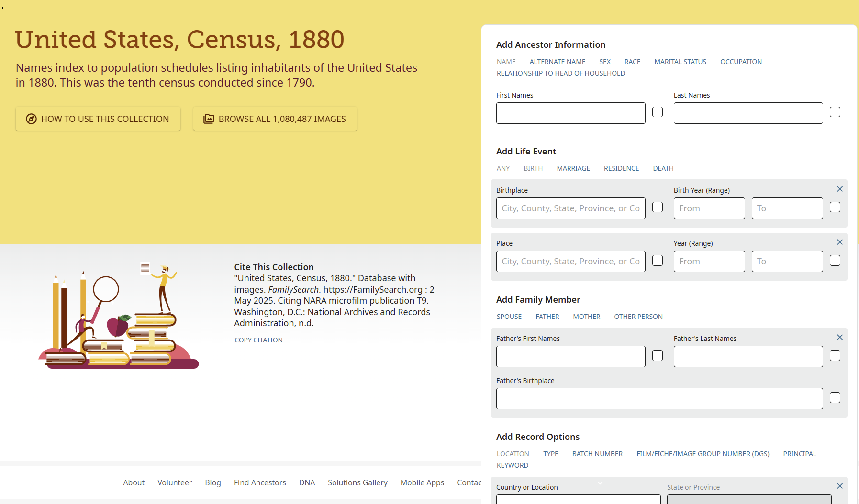Click the Copy Citation link

(x=258, y=340)
